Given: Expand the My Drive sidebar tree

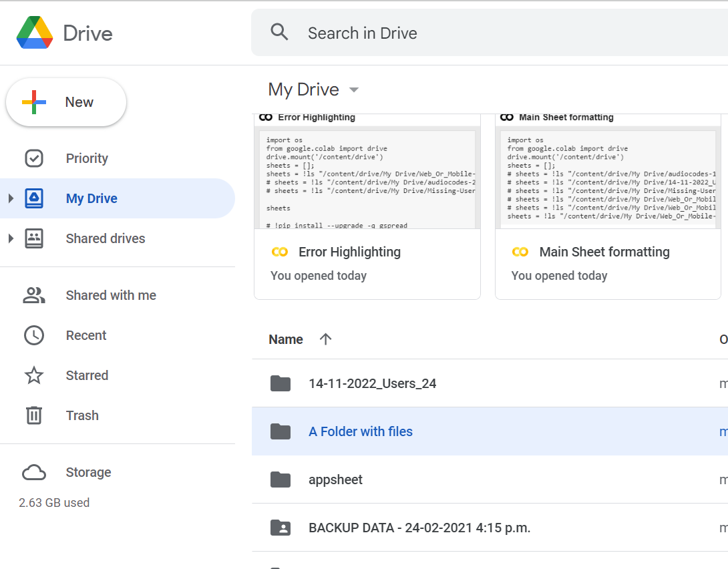Looking at the screenshot, I should [x=11, y=198].
